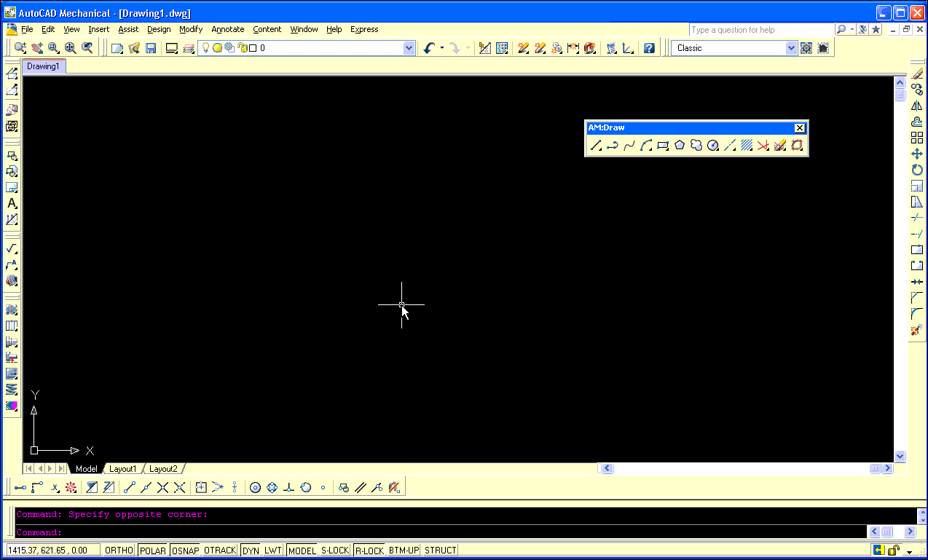Click the Snap to Center icon
The height and width of the screenshot is (560, 928).
click(x=255, y=488)
